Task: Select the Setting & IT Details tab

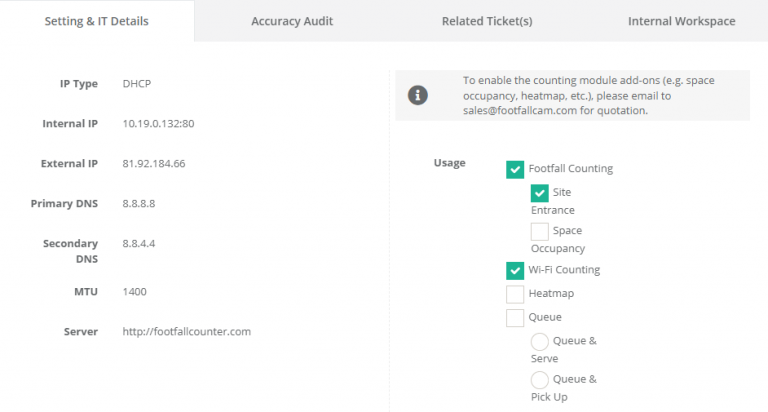Action: coord(96,21)
